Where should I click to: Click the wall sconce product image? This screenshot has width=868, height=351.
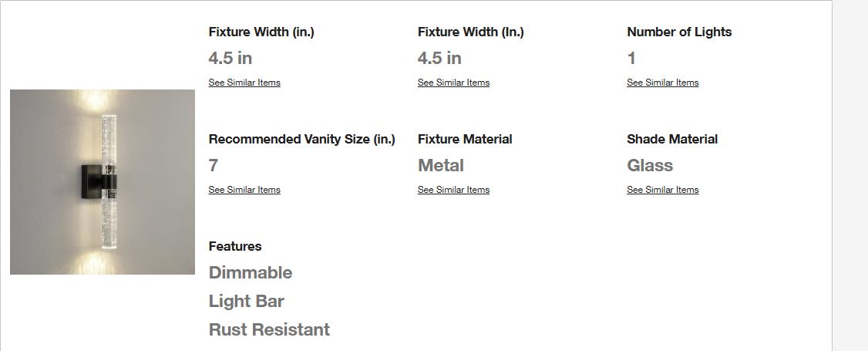click(103, 181)
